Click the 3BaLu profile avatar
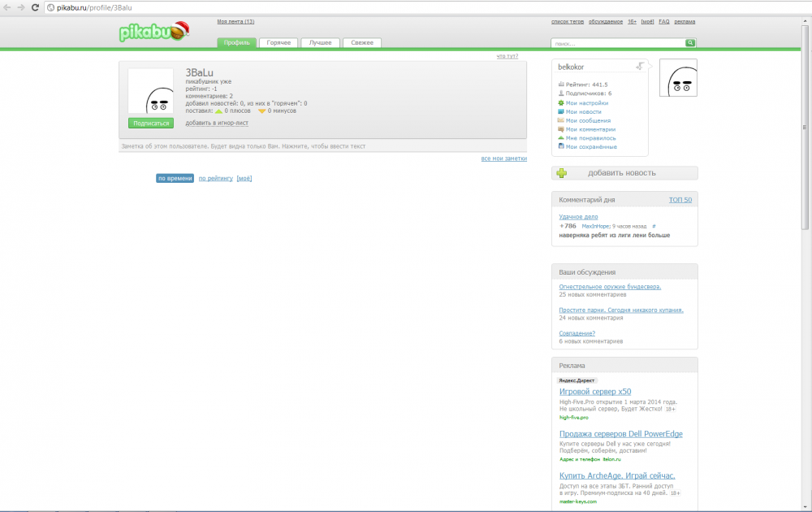The height and width of the screenshot is (512, 812). point(151,92)
